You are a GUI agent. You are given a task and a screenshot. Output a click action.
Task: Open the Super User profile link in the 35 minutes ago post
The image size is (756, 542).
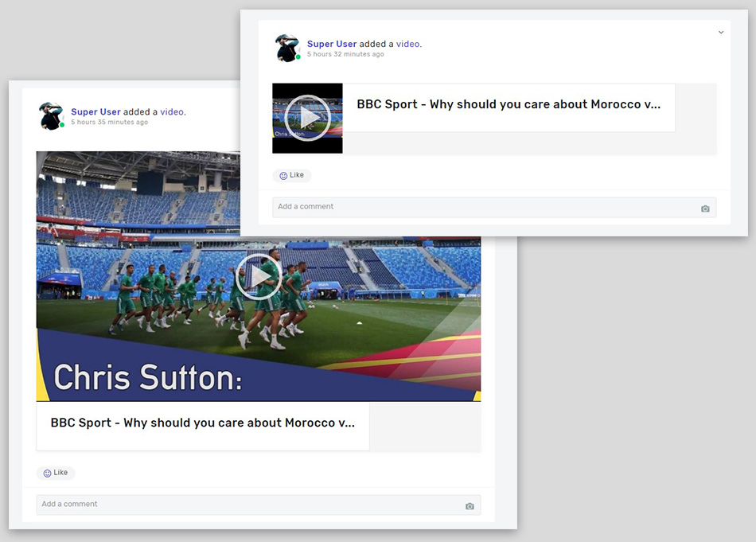tap(95, 112)
